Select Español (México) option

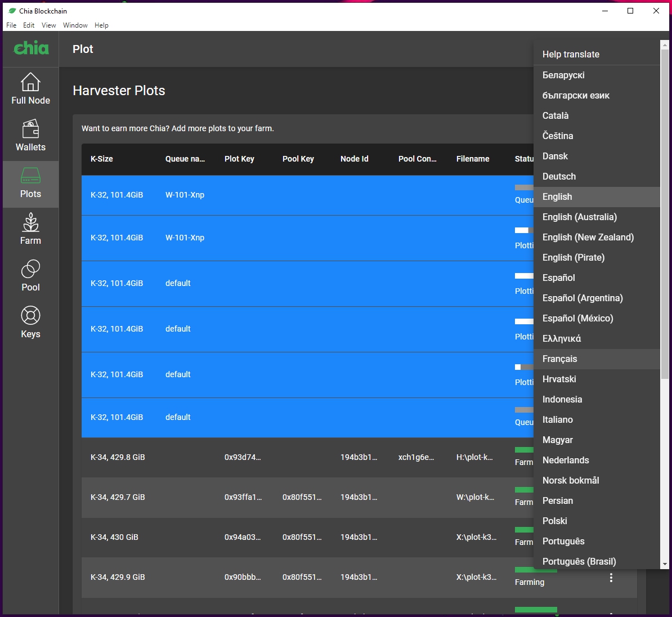[x=597, y=318]
